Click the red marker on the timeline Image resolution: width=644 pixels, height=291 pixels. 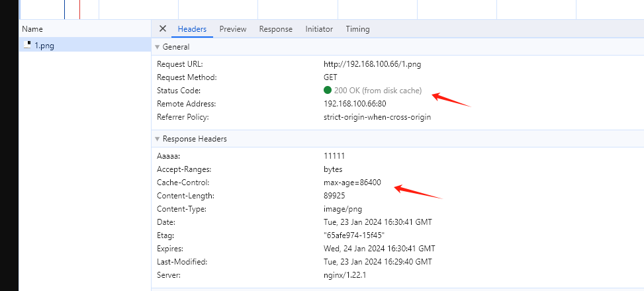click(x=79, y=9)
